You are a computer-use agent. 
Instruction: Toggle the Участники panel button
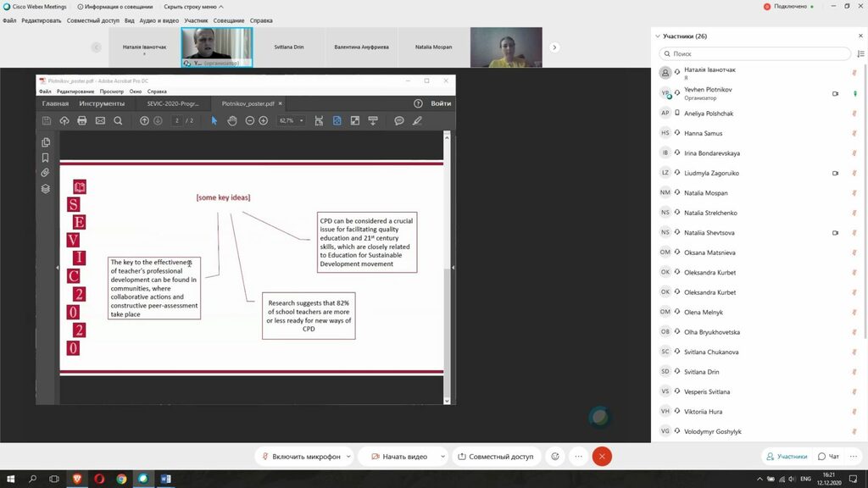click(787, 457)
